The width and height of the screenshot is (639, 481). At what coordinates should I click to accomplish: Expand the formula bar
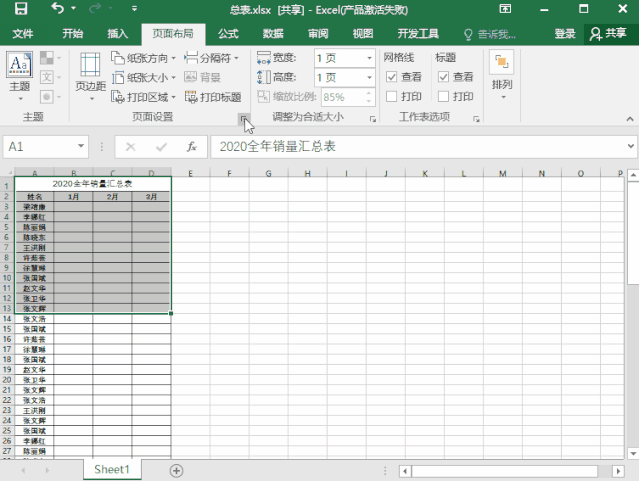[x=630, y=146]
